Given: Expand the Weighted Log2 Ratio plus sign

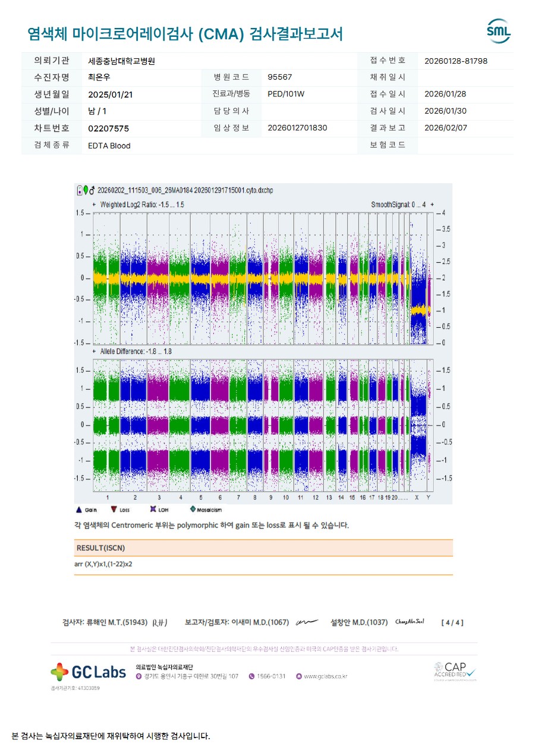Looking at the screenshot, I should point(94,204).
